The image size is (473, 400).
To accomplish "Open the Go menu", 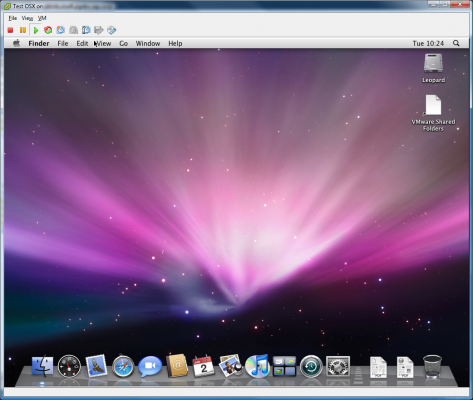I will point(123,43).
